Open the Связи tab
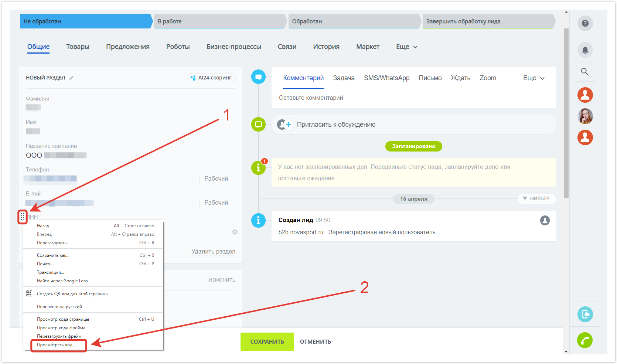 [x=287, y=47]
